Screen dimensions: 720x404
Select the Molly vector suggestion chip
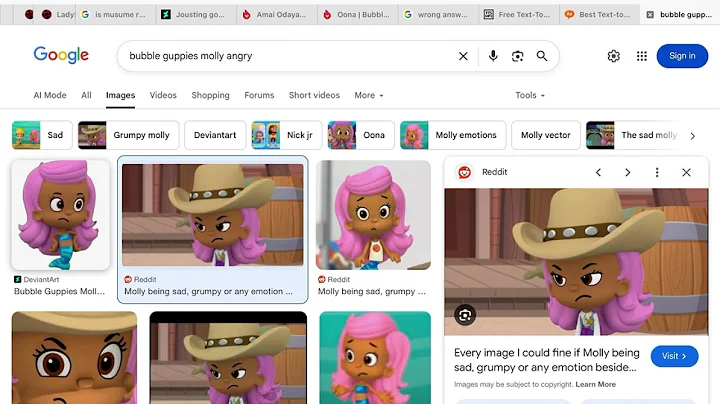546,135
